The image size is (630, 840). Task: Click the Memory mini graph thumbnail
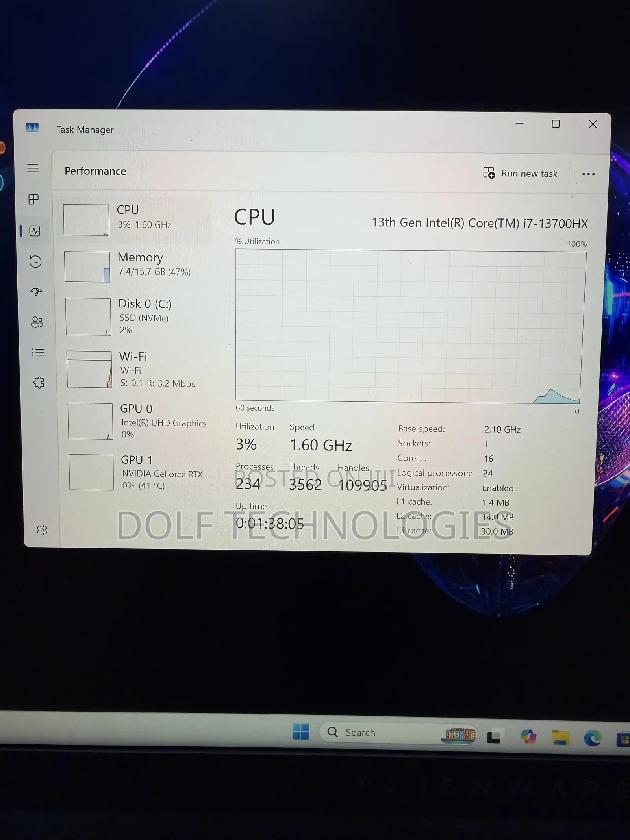tap(87, 266)
